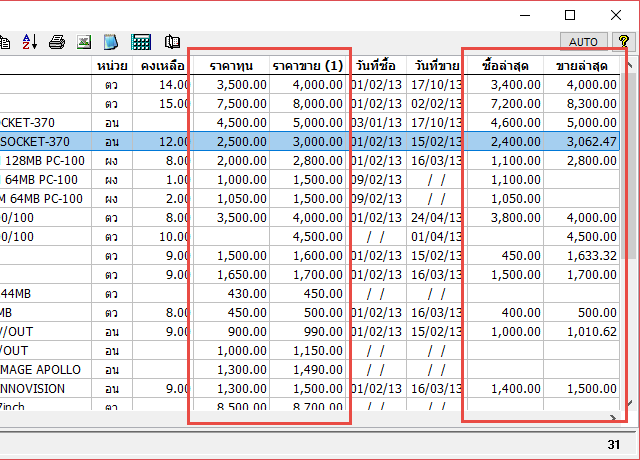Click selling price cell 1,490.00
This screenshot has width=640, height=460.
308,370
